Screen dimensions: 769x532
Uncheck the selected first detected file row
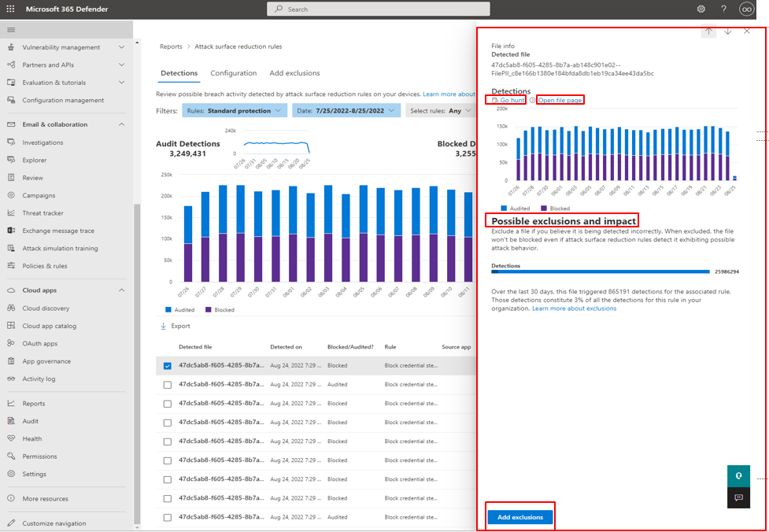(x=167, y=366)
